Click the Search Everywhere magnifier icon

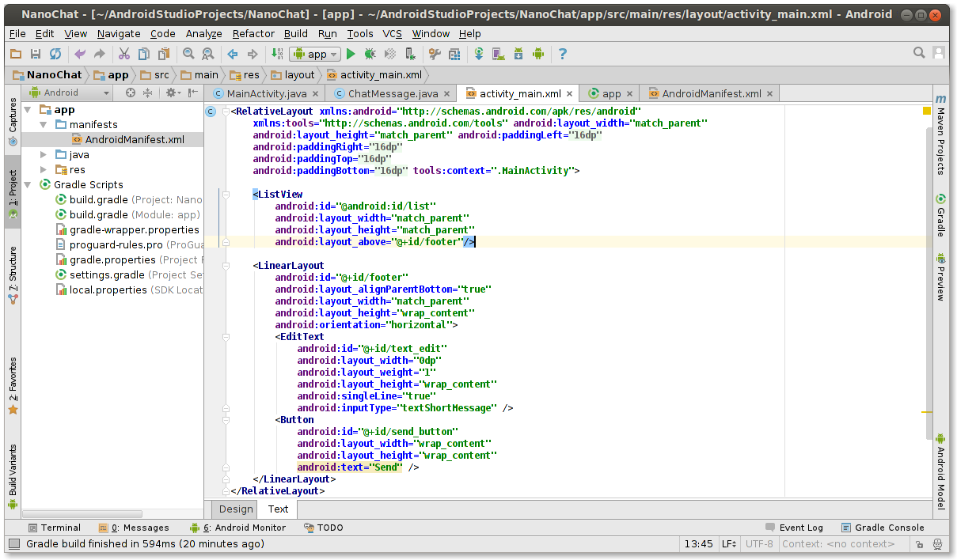click(x=919, y=53)
